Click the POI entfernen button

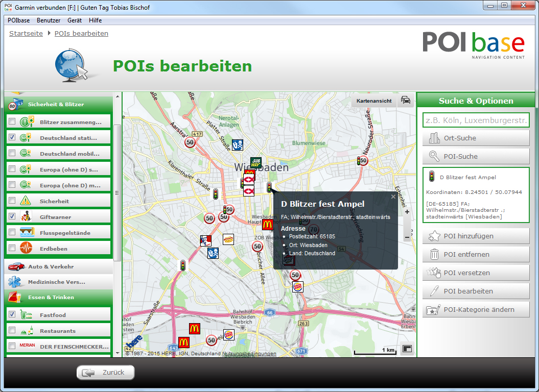tap(476, 254)
